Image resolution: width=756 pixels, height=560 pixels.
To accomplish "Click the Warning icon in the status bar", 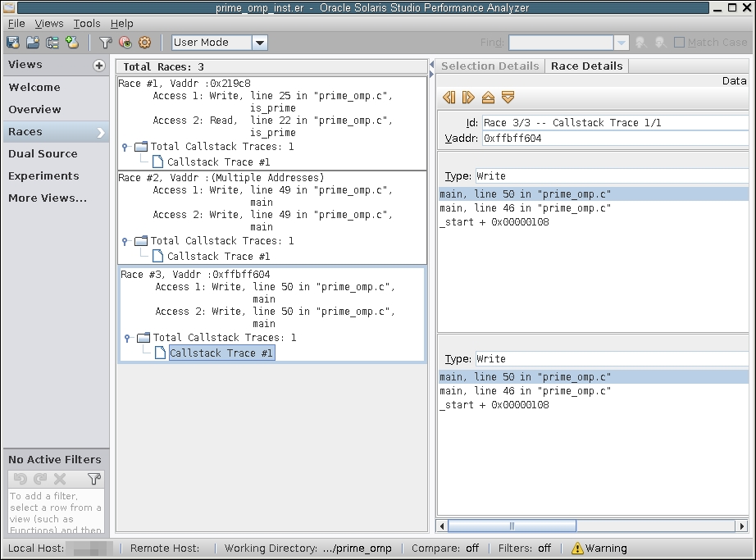I will click(577, 548).
